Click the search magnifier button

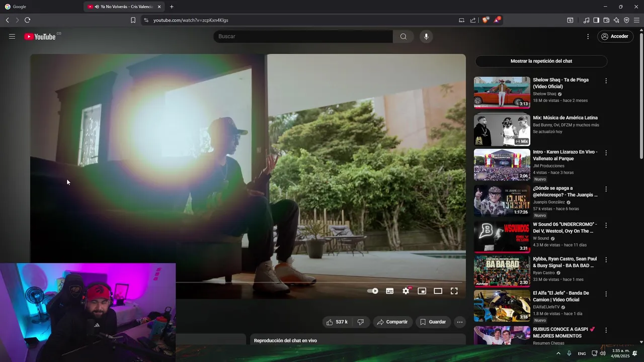[x=404, y=36]
